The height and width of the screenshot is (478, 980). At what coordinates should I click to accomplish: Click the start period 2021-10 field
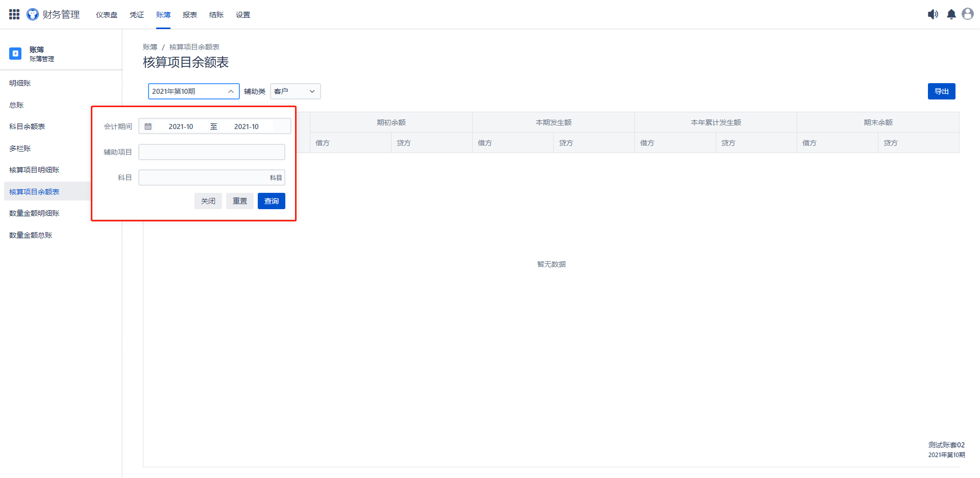181,127
